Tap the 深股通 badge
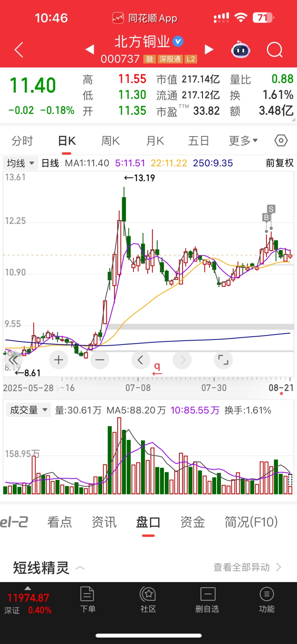Image resolution: width=297 pixels, height=644 pixels. pos(170,59)
